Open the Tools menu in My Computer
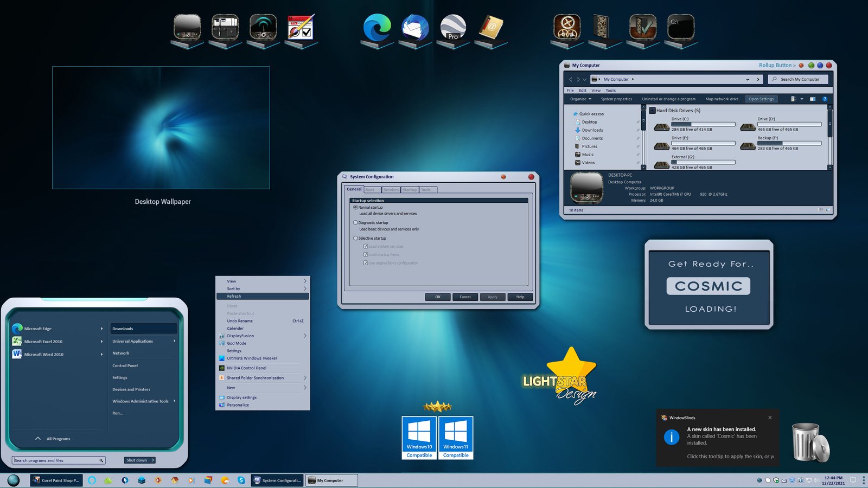Screen dimensions: 868x488 (x=610, y=91)
